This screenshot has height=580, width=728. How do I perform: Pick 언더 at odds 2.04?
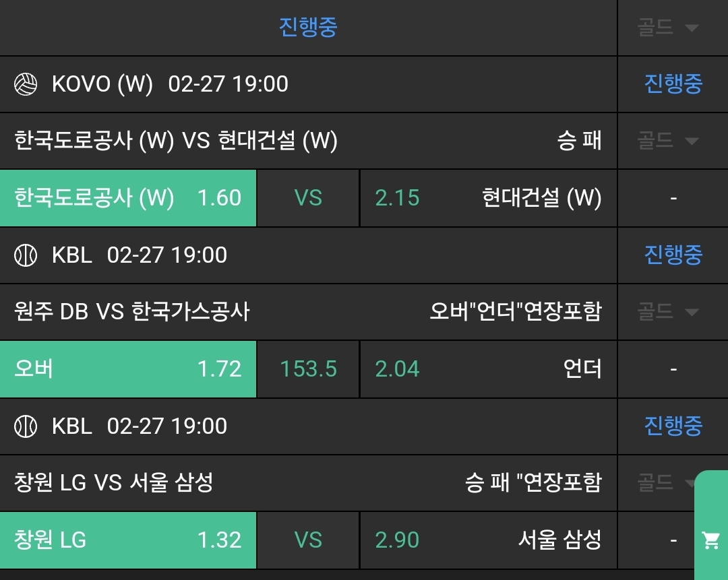pyautogui.click(x=488, y=369)
